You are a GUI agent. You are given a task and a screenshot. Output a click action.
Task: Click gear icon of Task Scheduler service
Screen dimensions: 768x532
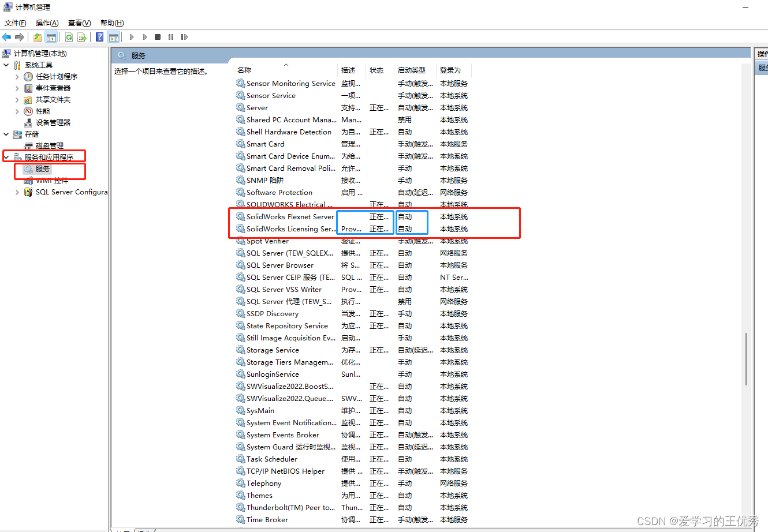(x=241, y=459)
